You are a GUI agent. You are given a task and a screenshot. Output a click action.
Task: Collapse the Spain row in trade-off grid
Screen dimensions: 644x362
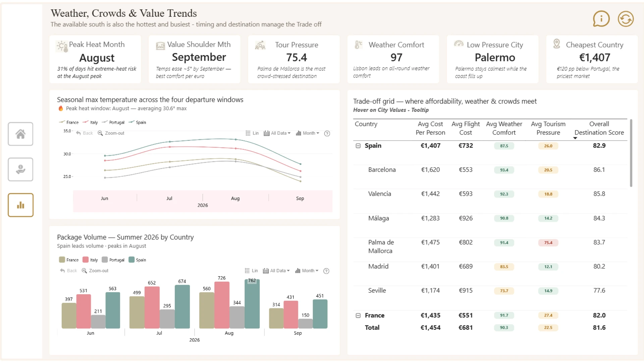point(358,146)
